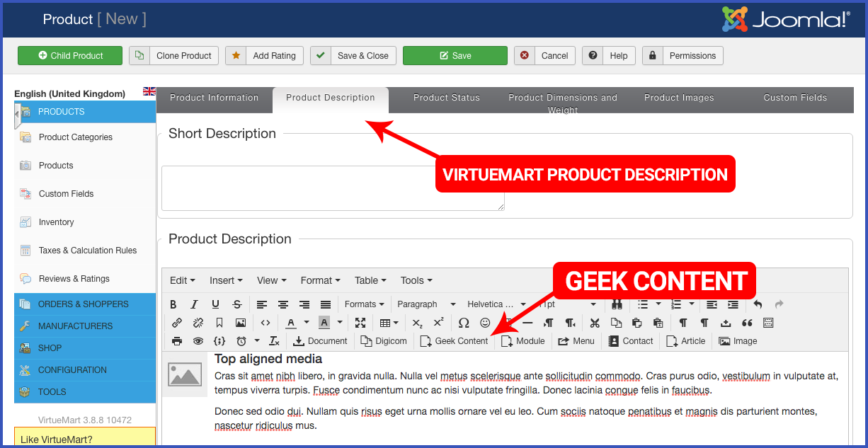The height and width of the screenshot is (448, 868).
Task: Open the Formats dropdown
Action: point(364,304)
